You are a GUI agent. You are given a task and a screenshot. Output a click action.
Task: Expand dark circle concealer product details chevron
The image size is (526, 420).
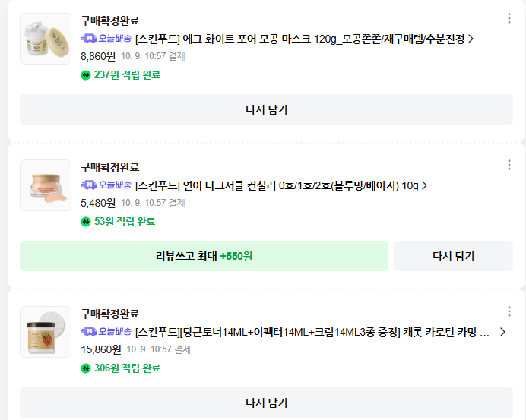pos(424,185)
